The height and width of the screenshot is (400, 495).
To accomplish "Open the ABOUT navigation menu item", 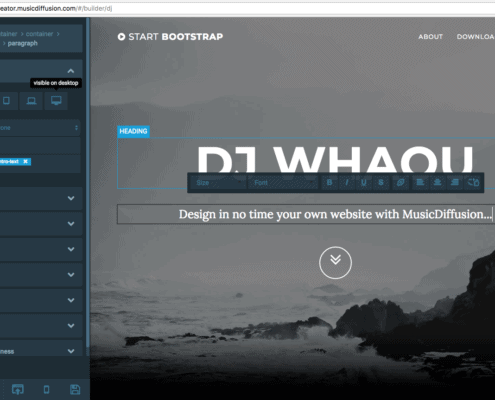I will click(430, 37).
